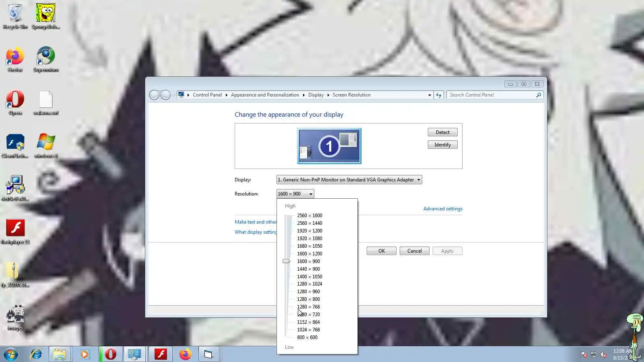Choose the 1920 × 1080 resolution entry

click(x=310, y=239)
